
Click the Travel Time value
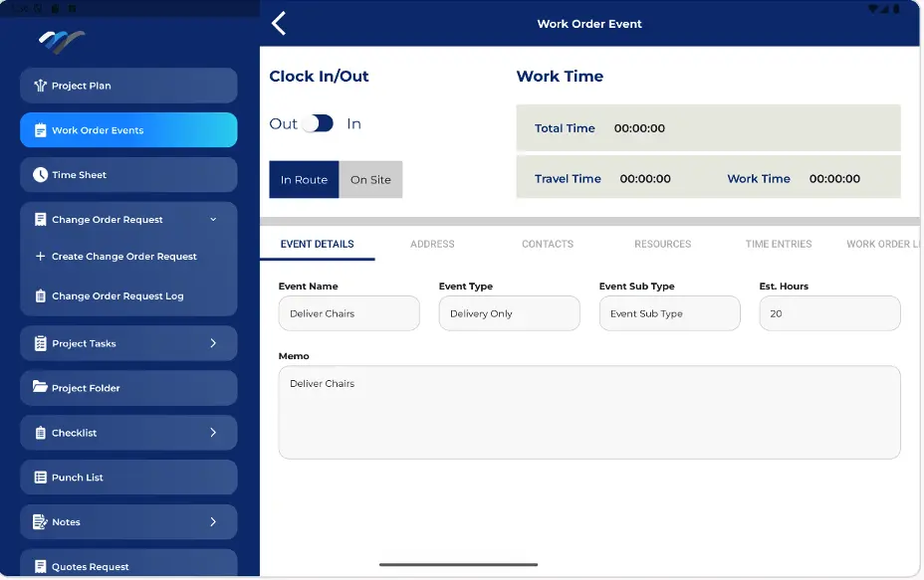(x=645, y=179)
